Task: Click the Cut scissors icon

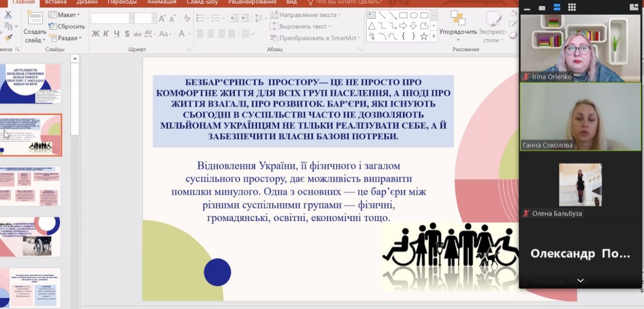Action: (x=8, y=15)
